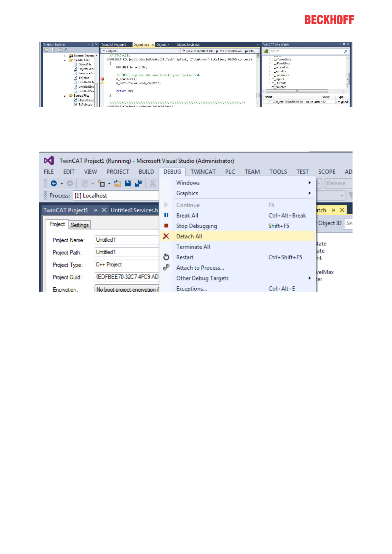This screenshot has height=554, width=392.
Task: Click the first Solution Explorer toolbar icon
Action: (x=46, y=50)
